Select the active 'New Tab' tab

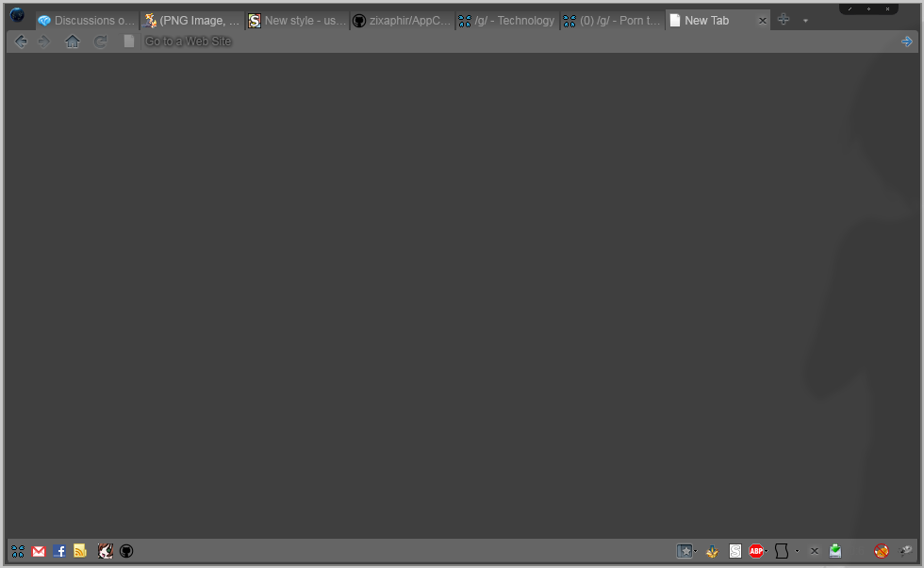718,21
